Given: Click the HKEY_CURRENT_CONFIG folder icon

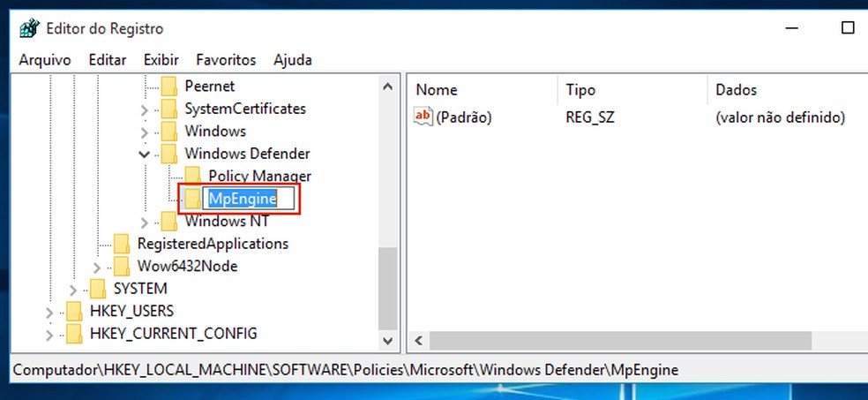Looking at the screenshot, I should pyautogui.click(x=74, y=334).
